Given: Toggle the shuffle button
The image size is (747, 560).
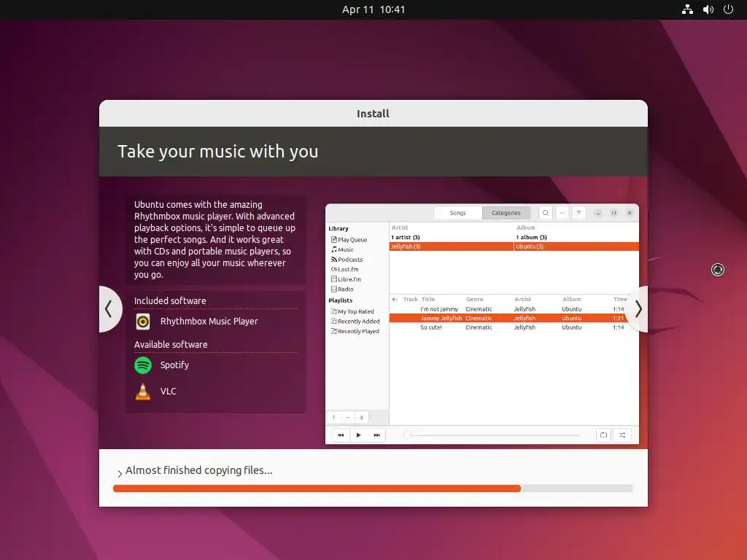Looking at the screenshot, I should pyautogui.click(x=622, y=435).
